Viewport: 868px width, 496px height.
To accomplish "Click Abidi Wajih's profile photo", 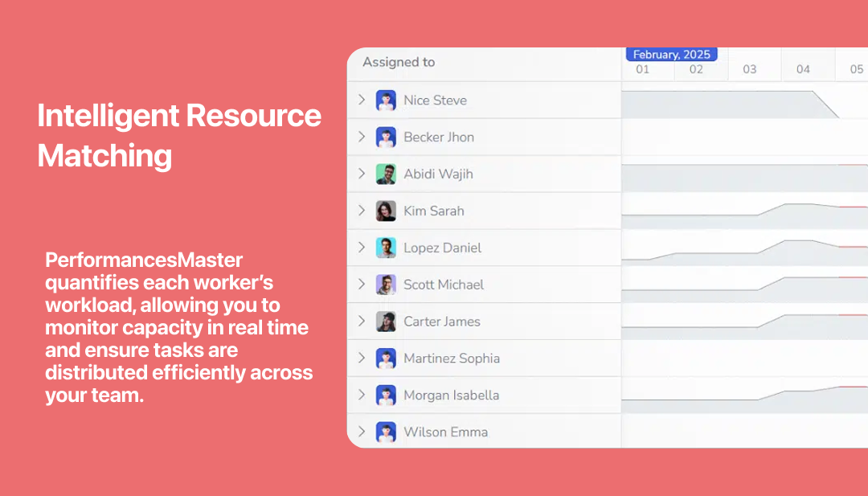I will click(386, 174).
